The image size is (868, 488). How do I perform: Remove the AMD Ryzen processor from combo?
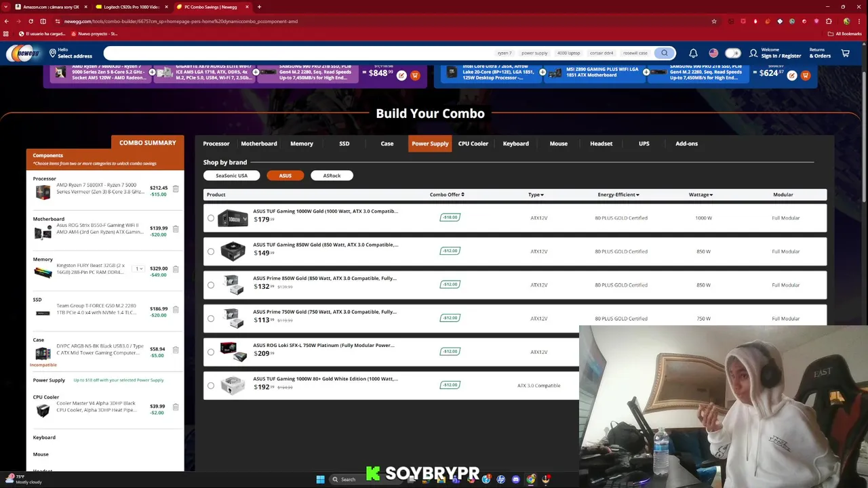pyautogui.click(x=176, y=189)
